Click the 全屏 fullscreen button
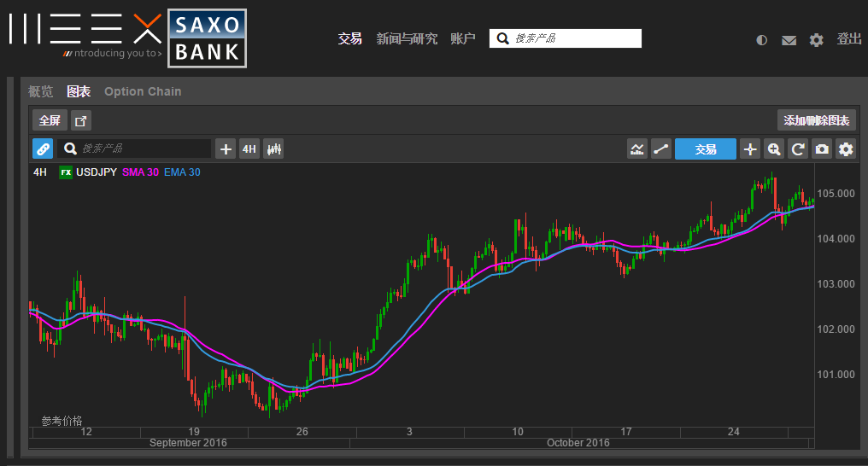Viewport: 868px width, 466px height. (x=50, y=120)
